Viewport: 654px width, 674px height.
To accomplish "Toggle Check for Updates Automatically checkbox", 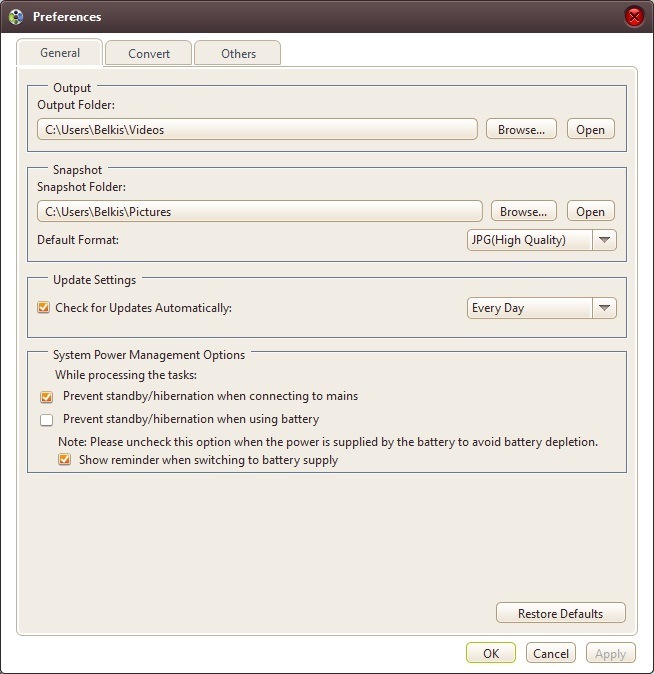I will [x=43, y=307].
